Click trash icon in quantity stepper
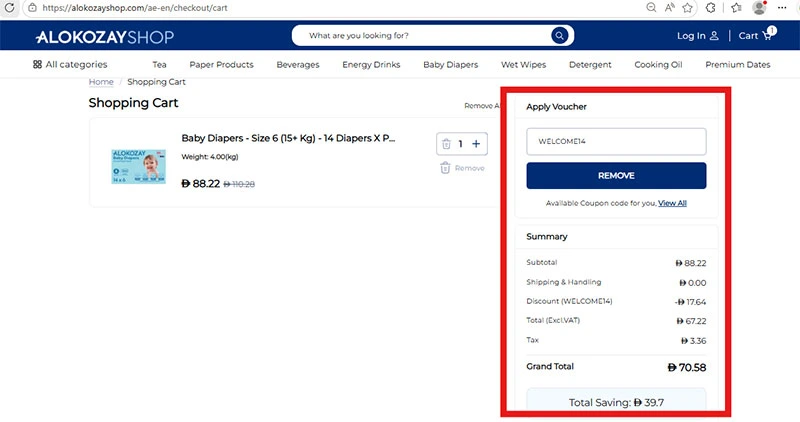Image resolution: width=800 pixels, height=422 pixels. point(446,144)
